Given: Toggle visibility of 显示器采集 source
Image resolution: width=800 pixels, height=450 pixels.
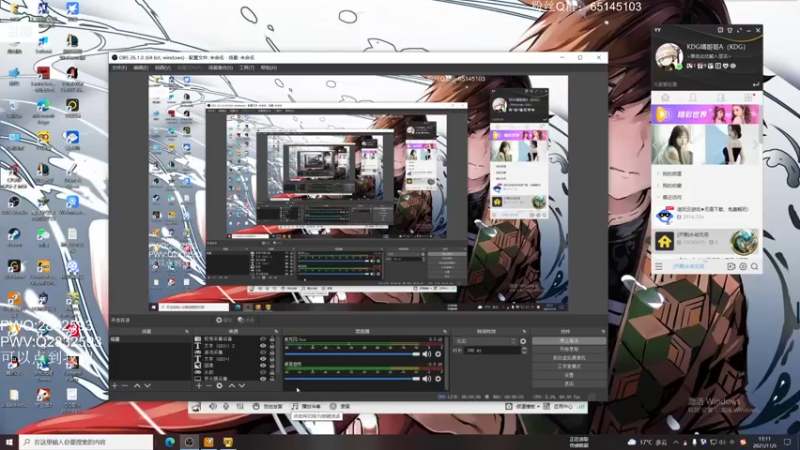Looking at the screenshot, I should 263,379.
